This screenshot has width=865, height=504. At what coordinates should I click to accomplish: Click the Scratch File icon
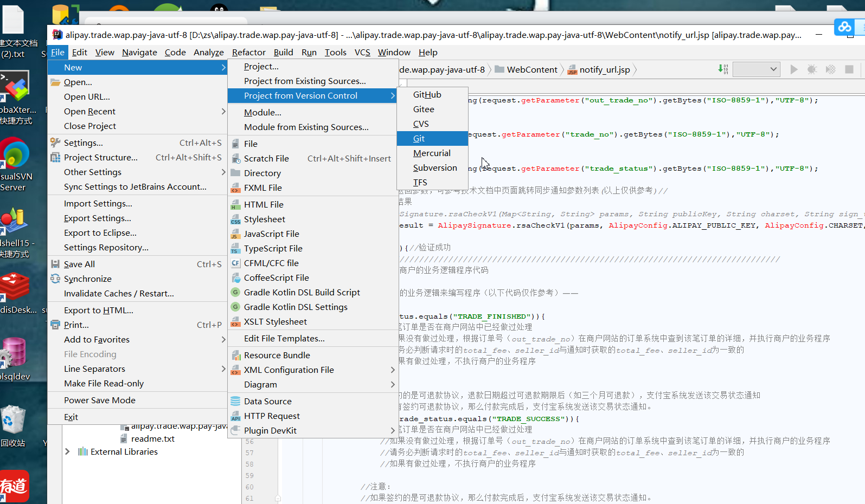click(x=235, y=158)
